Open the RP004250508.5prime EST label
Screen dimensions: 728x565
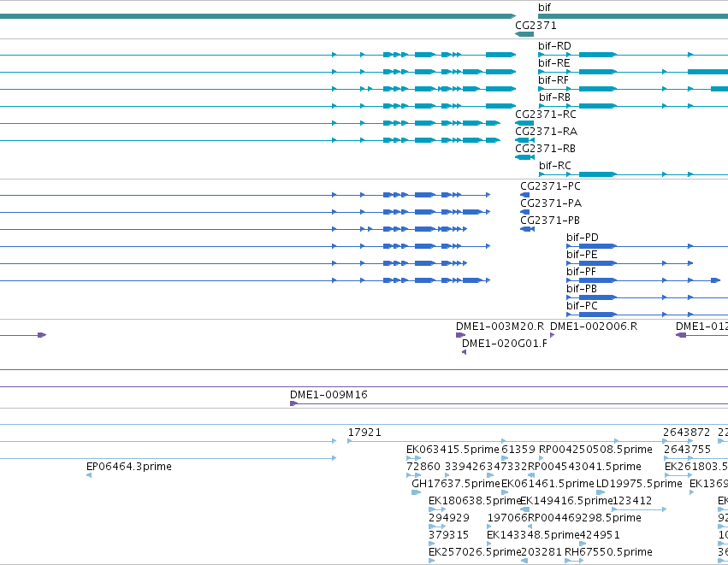[x=595, y=450]
